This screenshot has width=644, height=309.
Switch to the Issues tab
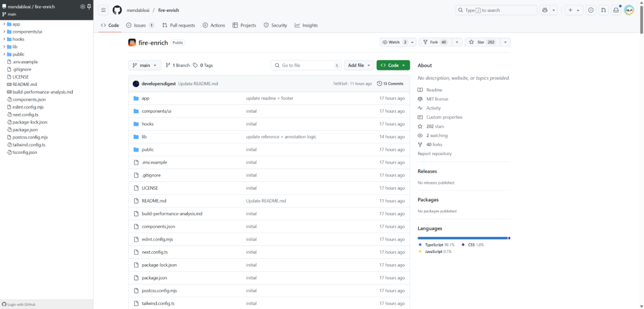(x=140, y=26)
